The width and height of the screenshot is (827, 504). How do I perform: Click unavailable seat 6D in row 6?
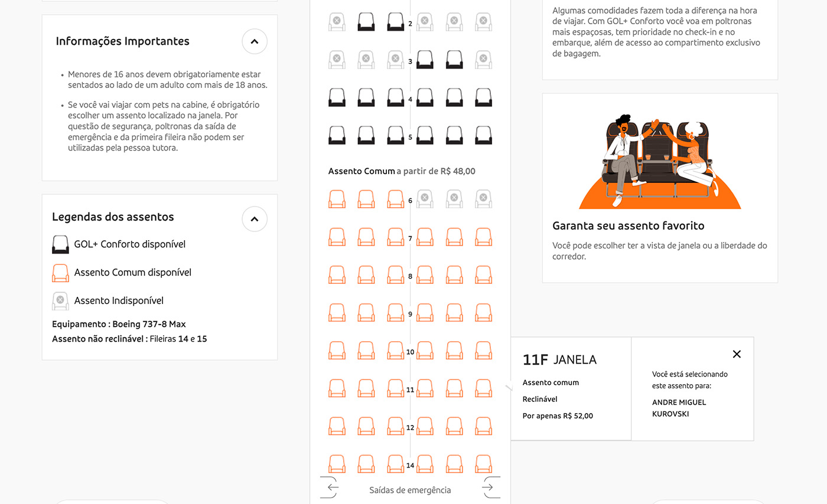pos(425,199)
